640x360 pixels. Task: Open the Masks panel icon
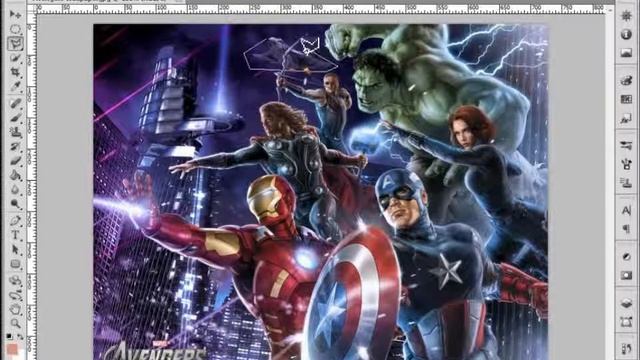click(x=626, y=275)
